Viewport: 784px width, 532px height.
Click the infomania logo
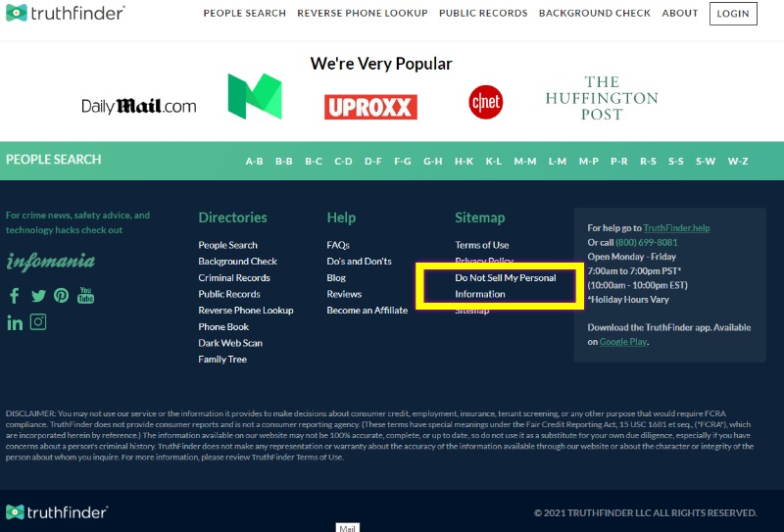tap(51, 261)
